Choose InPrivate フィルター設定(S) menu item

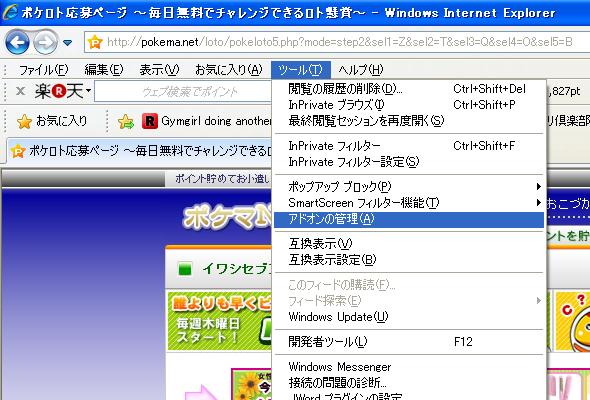409,162
